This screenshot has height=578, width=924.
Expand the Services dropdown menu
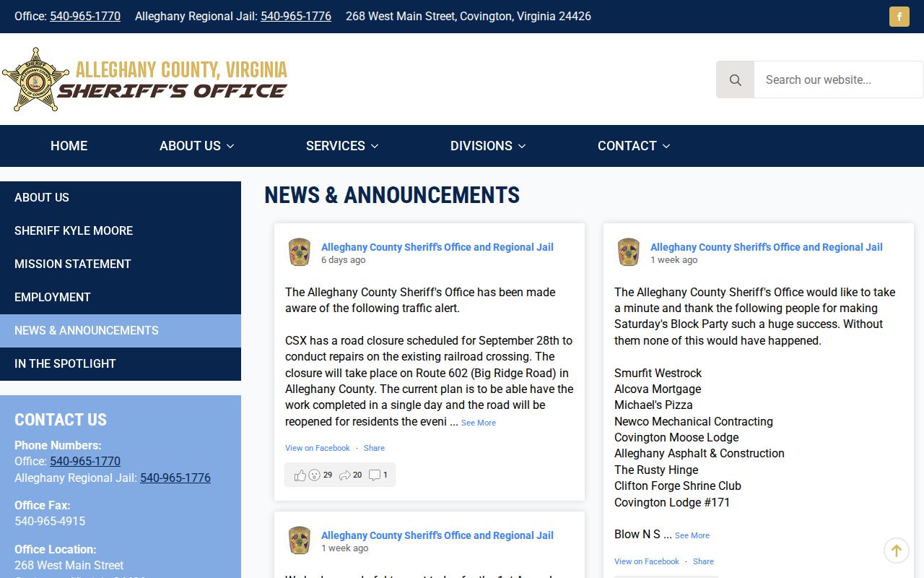tap(342, 146)
